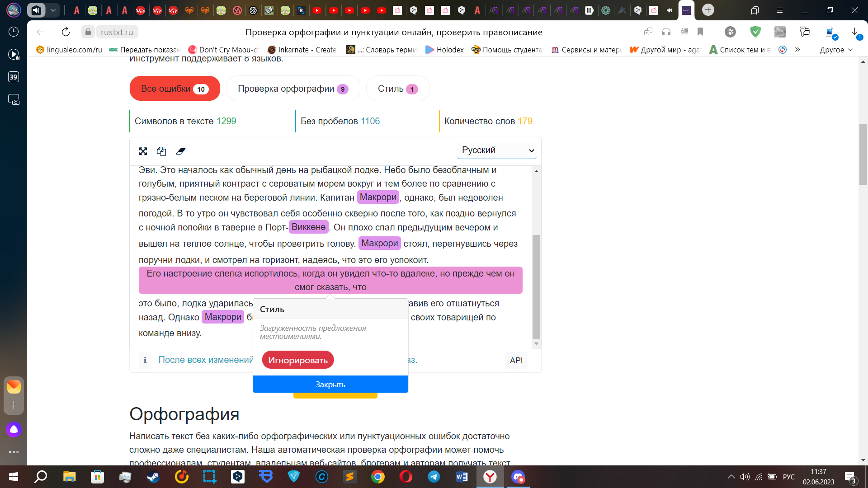This screenshot has width=868, height=488.
Task: Expand hidden bookmarks chevron
Action: 797,50
